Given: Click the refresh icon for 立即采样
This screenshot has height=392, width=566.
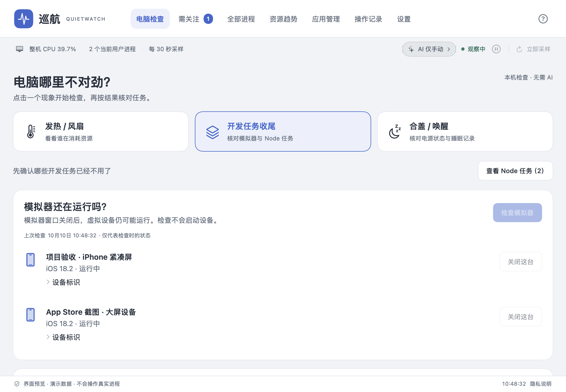Looking at the screenshot, I should coord(519,49).
